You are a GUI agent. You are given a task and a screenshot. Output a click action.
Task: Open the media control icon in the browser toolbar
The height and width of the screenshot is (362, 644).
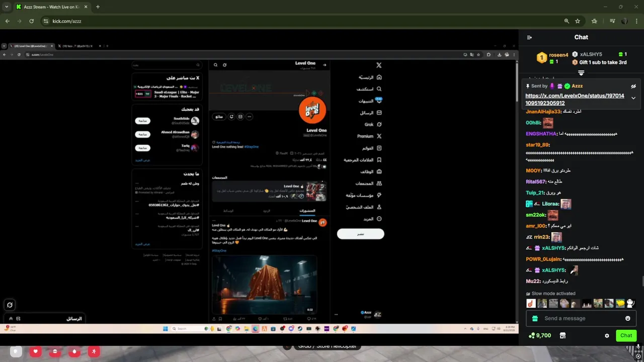tap(612, 21)
